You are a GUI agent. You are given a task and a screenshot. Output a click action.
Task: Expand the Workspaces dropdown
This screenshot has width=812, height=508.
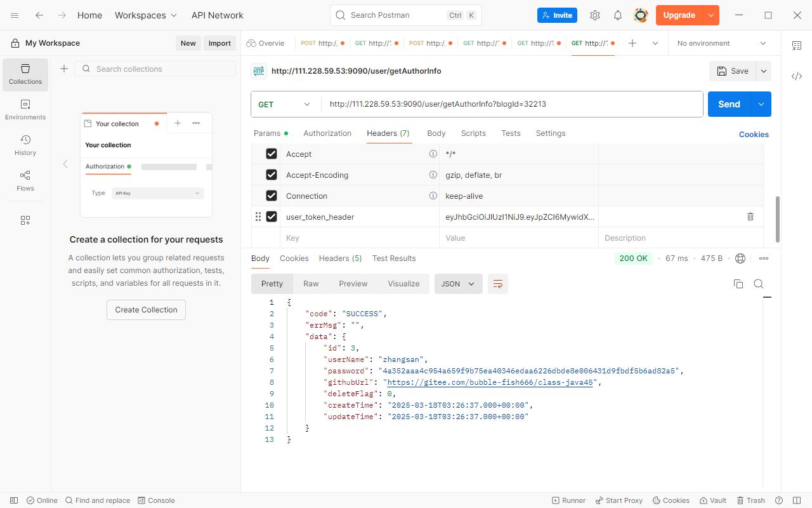146,15
